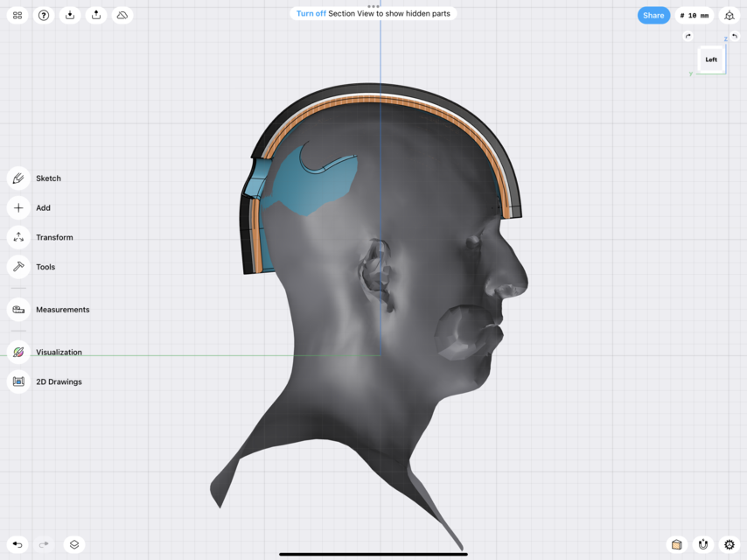The height and width of the screenshot is (560, 747).
Task: Share the design
Action: 653,15
